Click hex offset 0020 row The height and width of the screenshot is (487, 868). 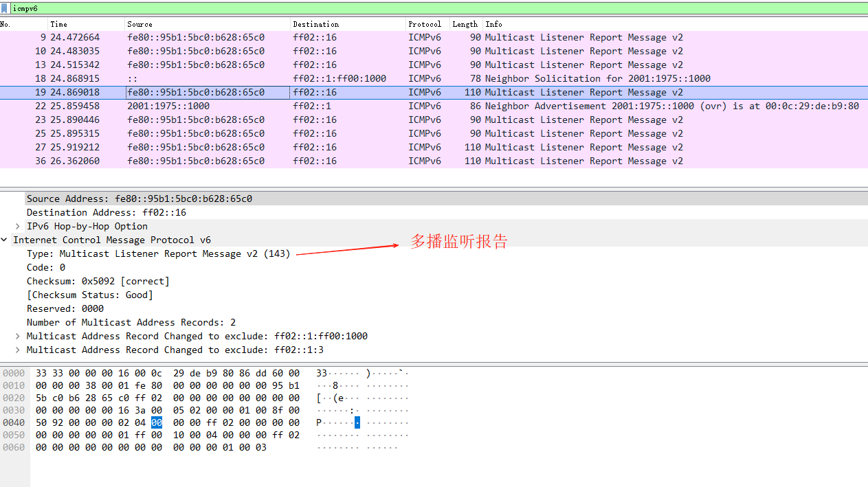pos(14,398)
